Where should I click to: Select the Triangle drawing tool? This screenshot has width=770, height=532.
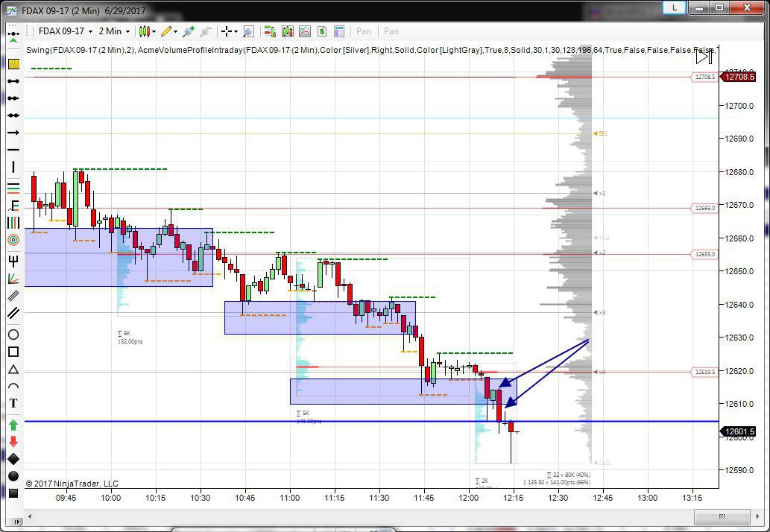point(13,369)
